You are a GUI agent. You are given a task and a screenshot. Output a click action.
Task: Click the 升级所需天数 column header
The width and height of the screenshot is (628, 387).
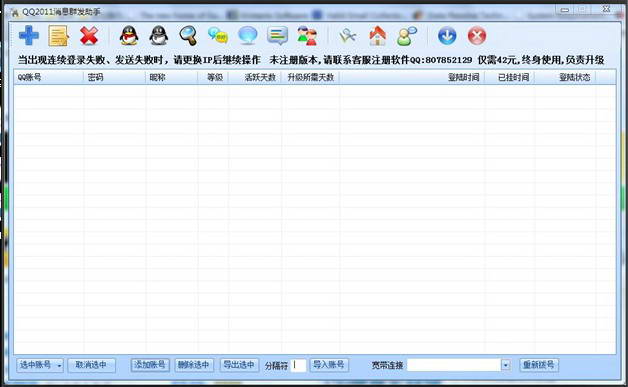tap(311, 77)
